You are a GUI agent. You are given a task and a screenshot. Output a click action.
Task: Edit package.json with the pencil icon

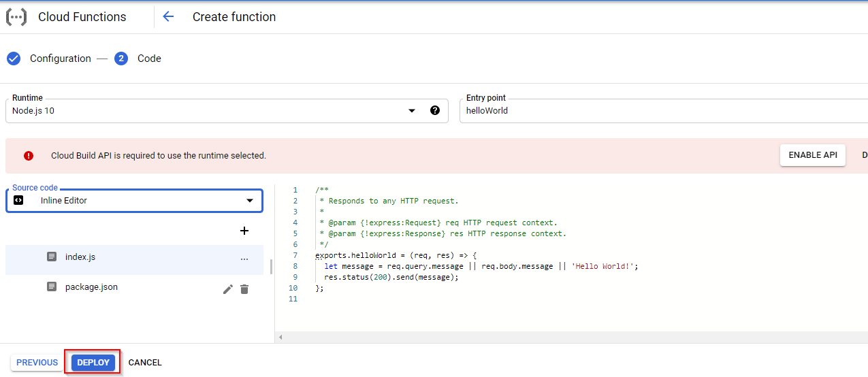click(x=228, y=289)
